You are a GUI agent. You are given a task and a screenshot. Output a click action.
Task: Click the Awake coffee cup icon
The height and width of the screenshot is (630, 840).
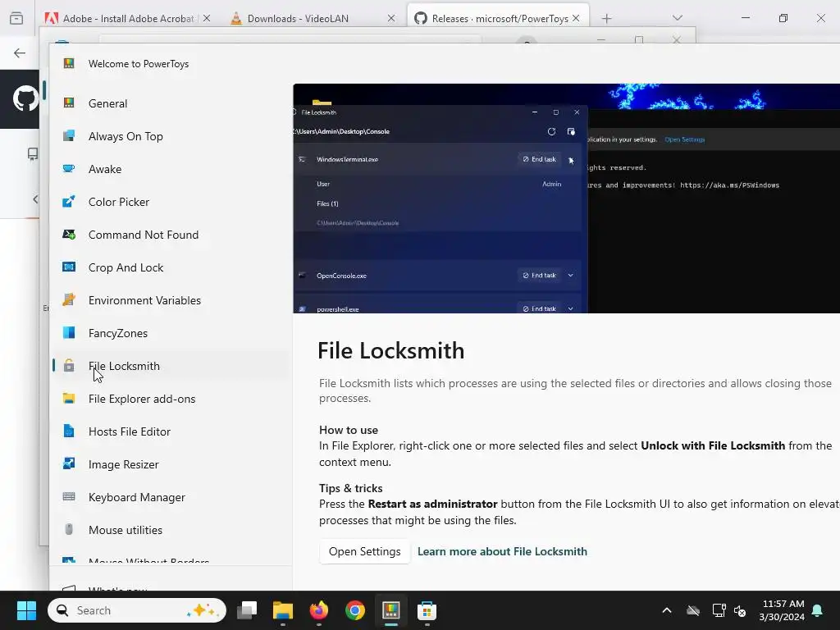69,169
